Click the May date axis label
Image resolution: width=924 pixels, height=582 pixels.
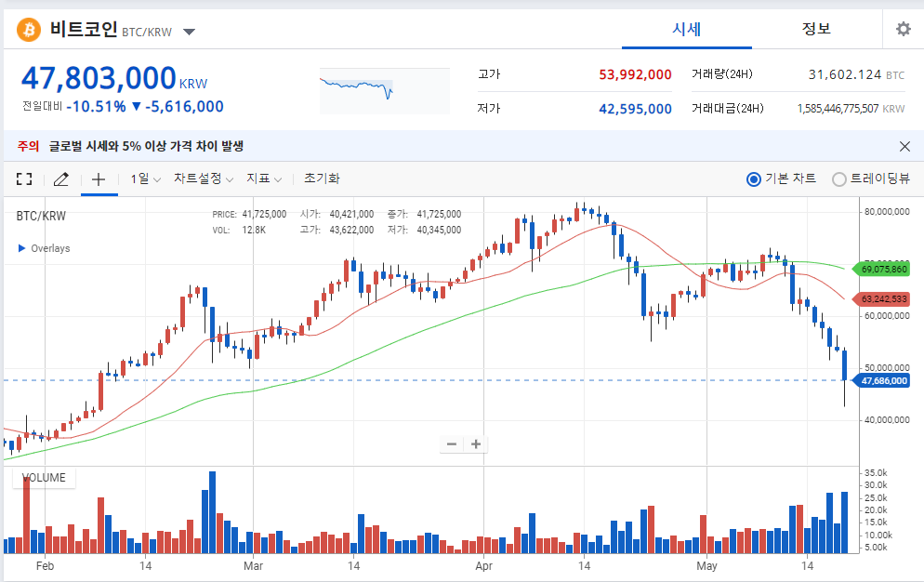pyautogui.click(x=706, y=566)
